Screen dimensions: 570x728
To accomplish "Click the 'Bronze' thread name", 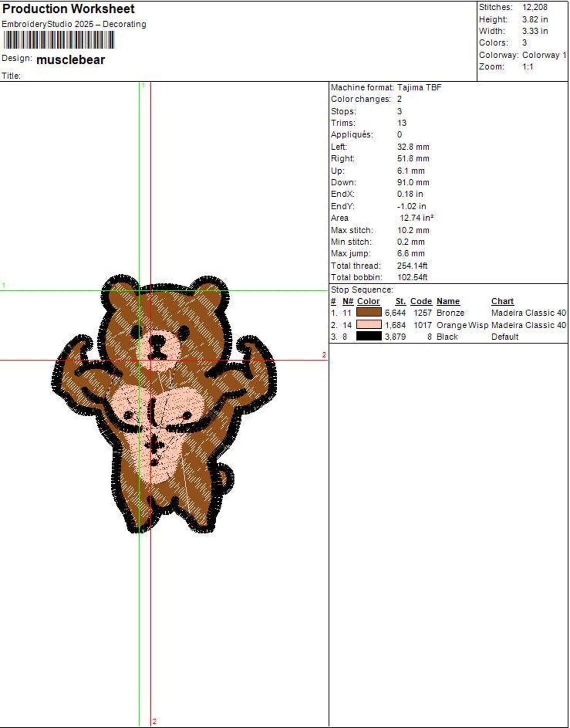I will click(450, 313).
